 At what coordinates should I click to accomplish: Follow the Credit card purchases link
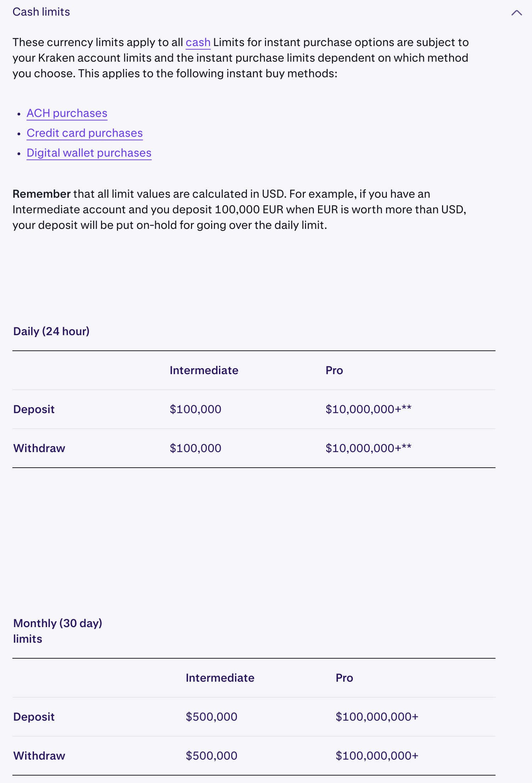tap(85, 133)
